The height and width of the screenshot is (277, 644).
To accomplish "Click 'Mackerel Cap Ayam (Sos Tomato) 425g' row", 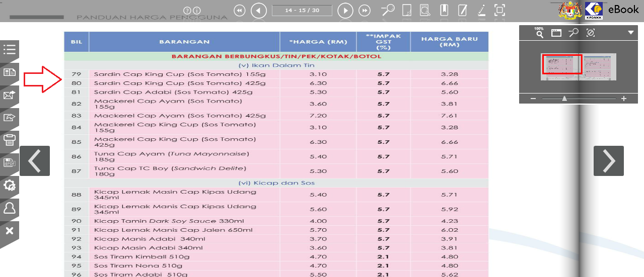I will (x=276, y=116).
